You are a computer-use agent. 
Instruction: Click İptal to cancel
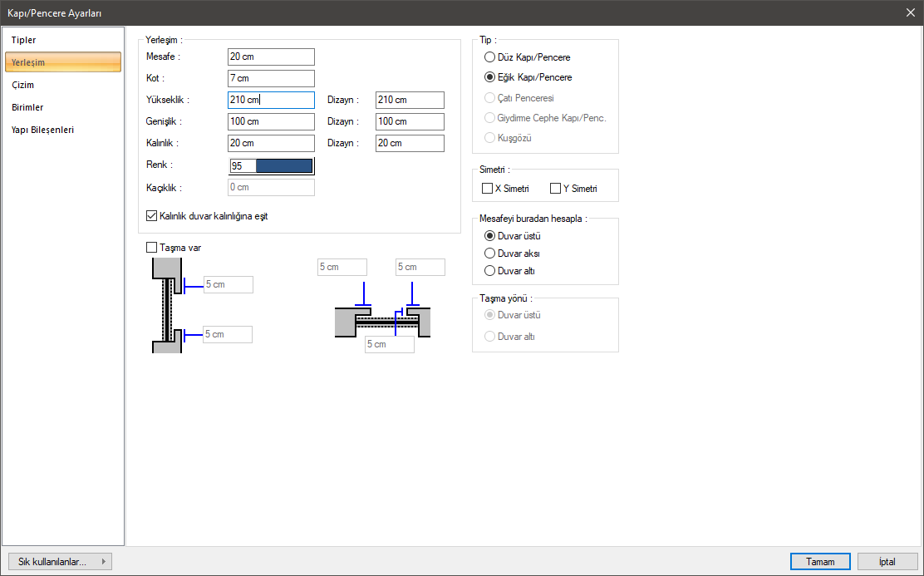[x=887, y=562]
